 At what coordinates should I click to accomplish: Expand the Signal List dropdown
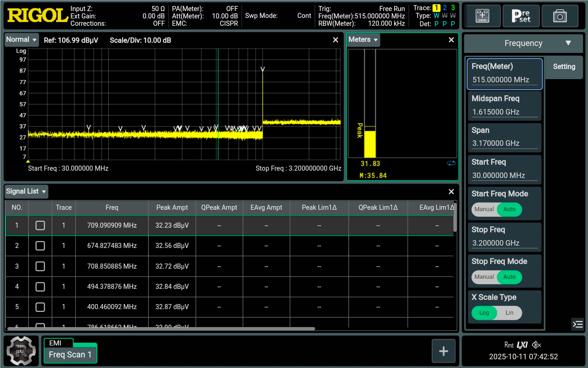[26, 191]
